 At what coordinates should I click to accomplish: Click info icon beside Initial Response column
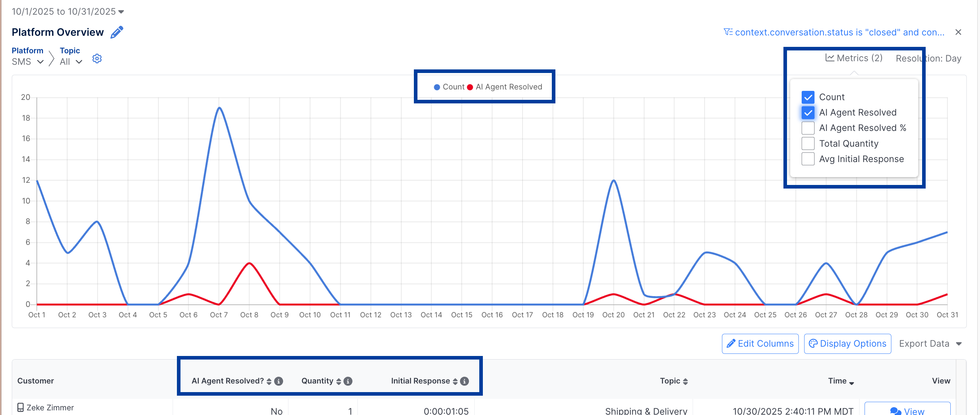(x=465, y=381)
